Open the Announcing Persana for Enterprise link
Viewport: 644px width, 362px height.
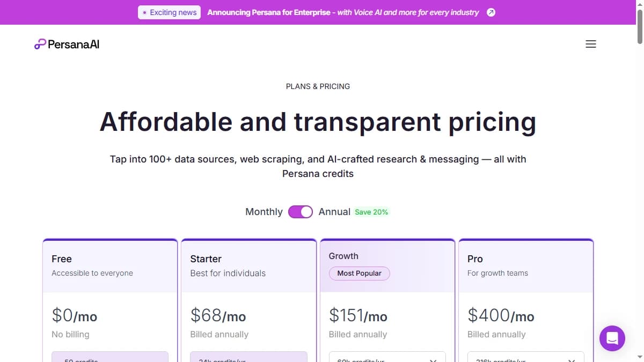343,12
